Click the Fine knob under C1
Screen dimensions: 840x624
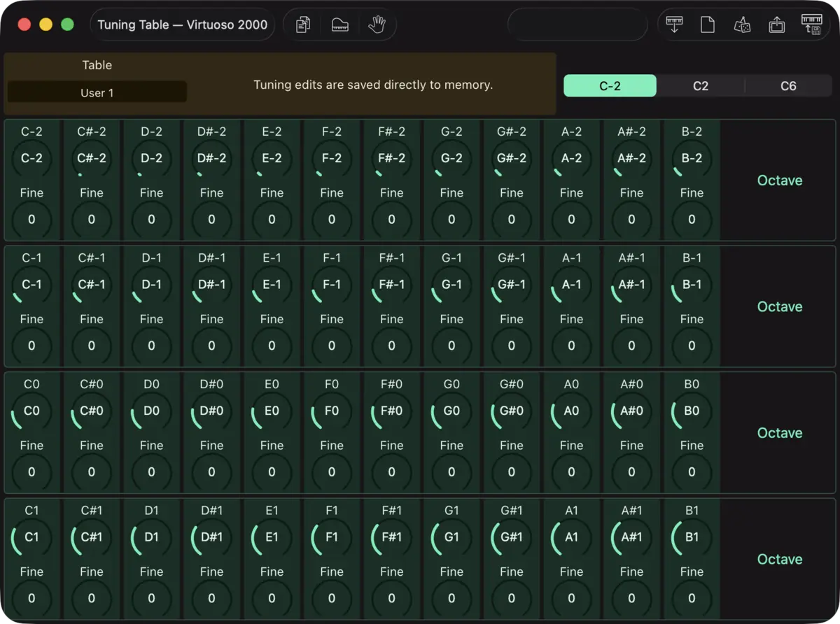[x=31, y=598]
